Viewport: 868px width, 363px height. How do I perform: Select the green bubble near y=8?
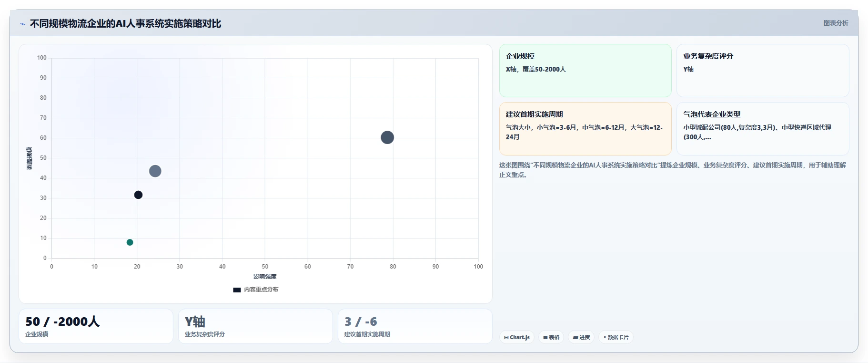coord(130,242)
